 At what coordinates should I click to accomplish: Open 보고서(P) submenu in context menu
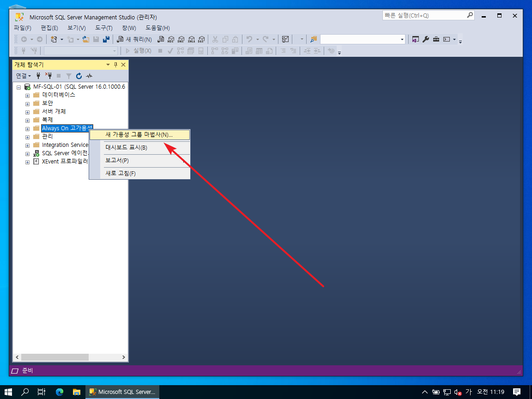(x=139, y=161)
